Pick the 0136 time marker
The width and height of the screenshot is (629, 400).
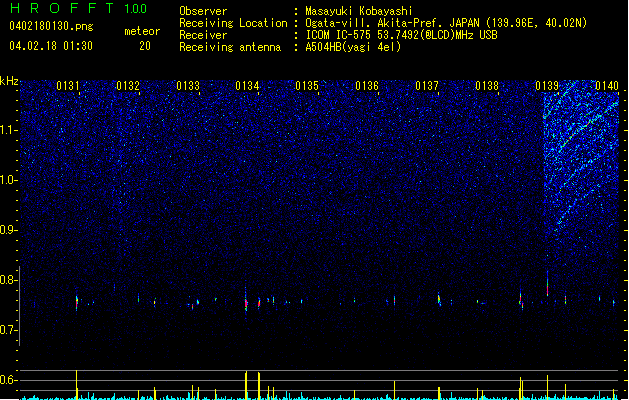click(367, 86)
